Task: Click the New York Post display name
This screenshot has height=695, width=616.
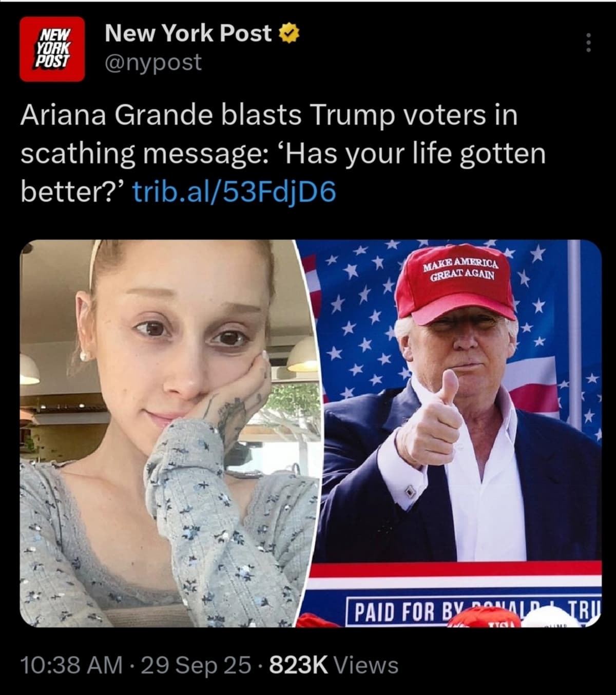Action: pos(187,33)
